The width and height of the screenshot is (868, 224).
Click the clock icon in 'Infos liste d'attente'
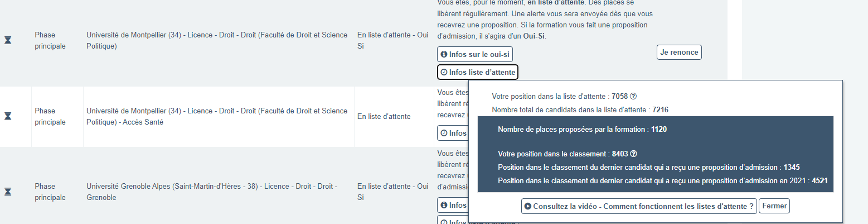[444, 72]
